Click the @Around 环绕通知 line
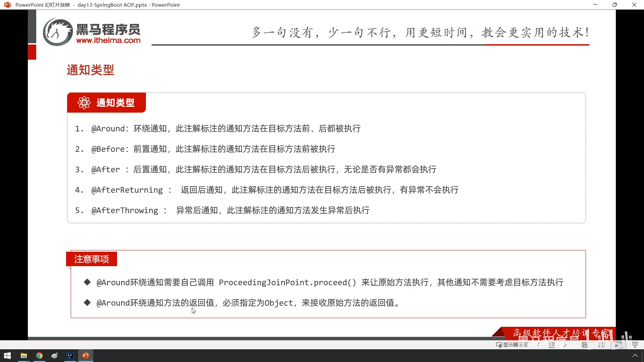This screenshot has width=644, height=362. point(218,129)
